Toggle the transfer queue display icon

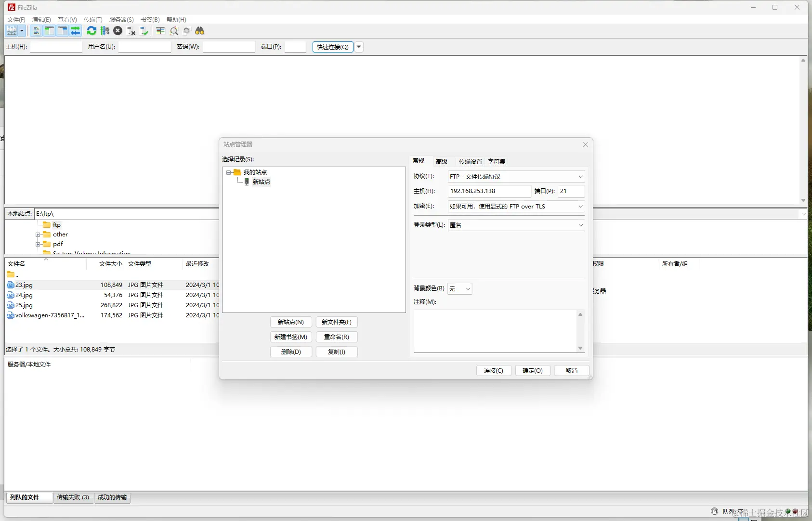coord(75,31)
